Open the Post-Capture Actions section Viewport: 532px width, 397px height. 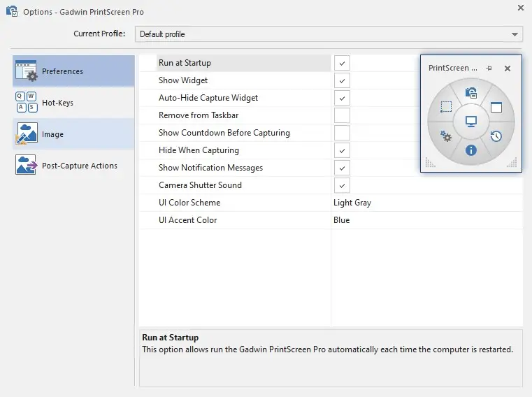(73, 166)
